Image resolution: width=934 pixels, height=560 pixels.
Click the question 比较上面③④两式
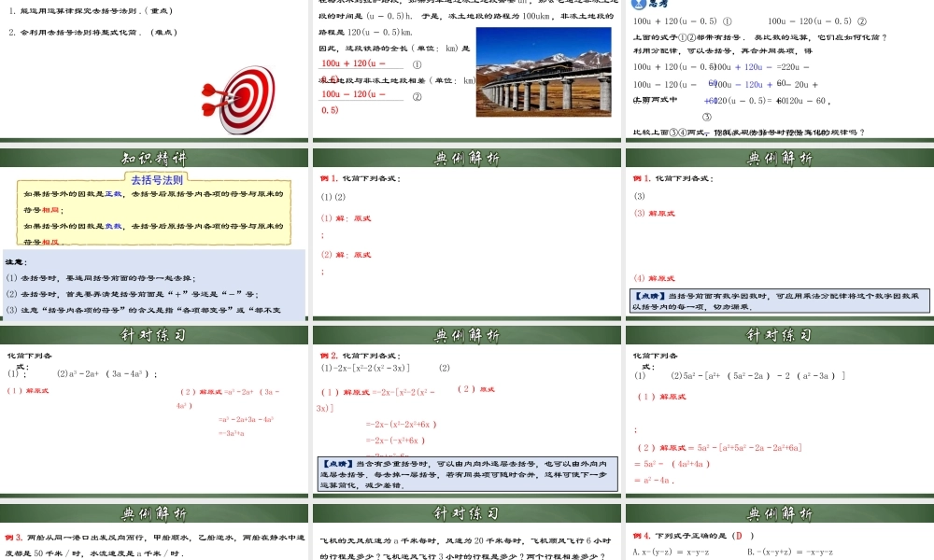click(749, 133)
